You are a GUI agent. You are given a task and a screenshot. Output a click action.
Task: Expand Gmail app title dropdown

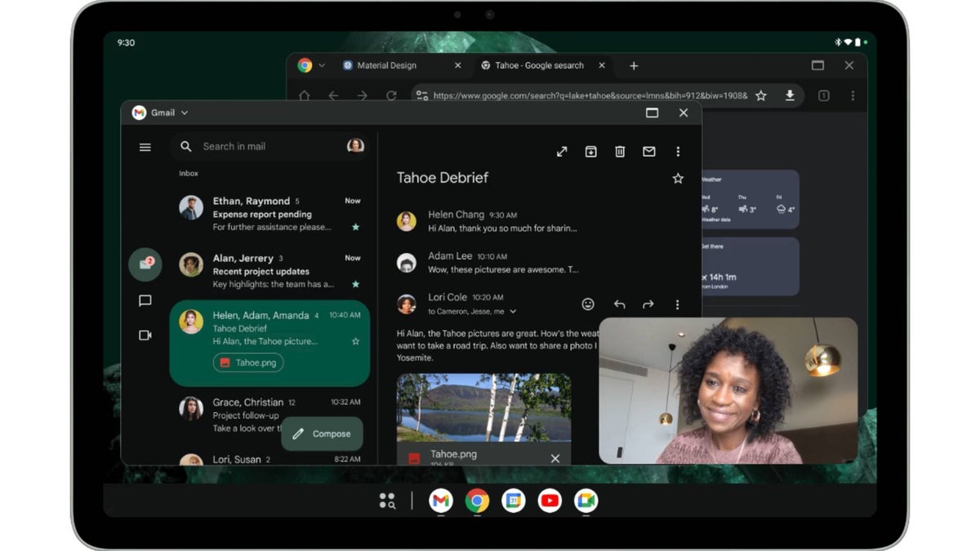(x=185, y=113)
